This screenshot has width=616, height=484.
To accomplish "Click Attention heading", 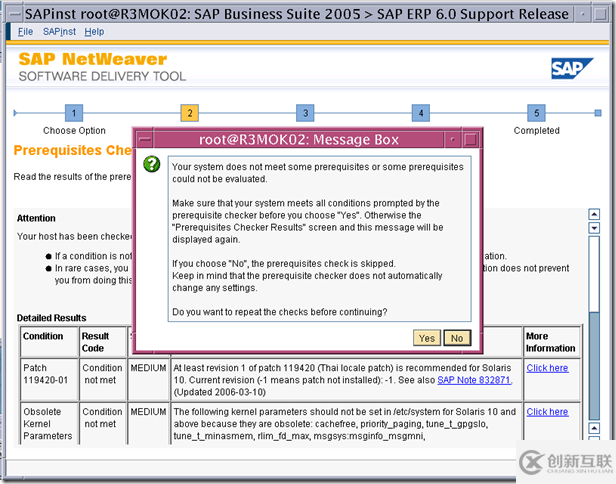I will coord(36,218).
